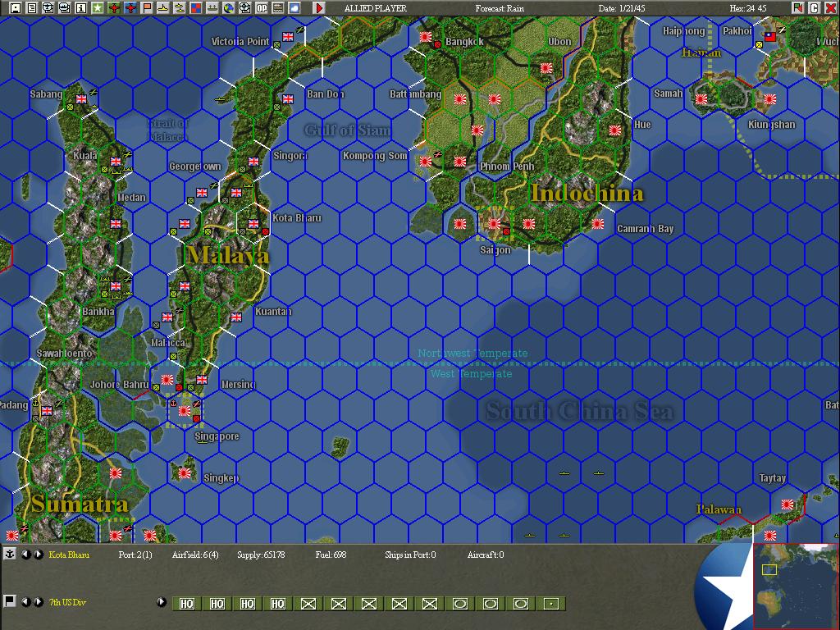Click the 'ALLIED PLAYER' header label
This screenshot has width=840, height=630.
[375, 8]
